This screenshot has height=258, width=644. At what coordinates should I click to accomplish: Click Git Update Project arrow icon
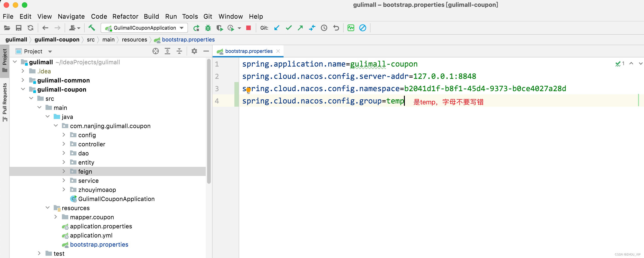coord(277,28)
